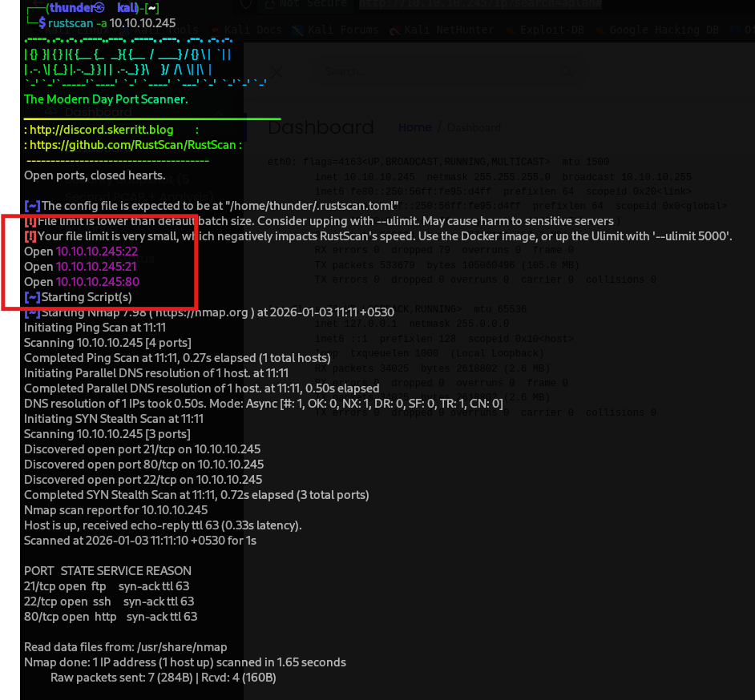Click the 'Nmap done: 1 IP address' line
The image size is (755, 700).
(185, 662)
